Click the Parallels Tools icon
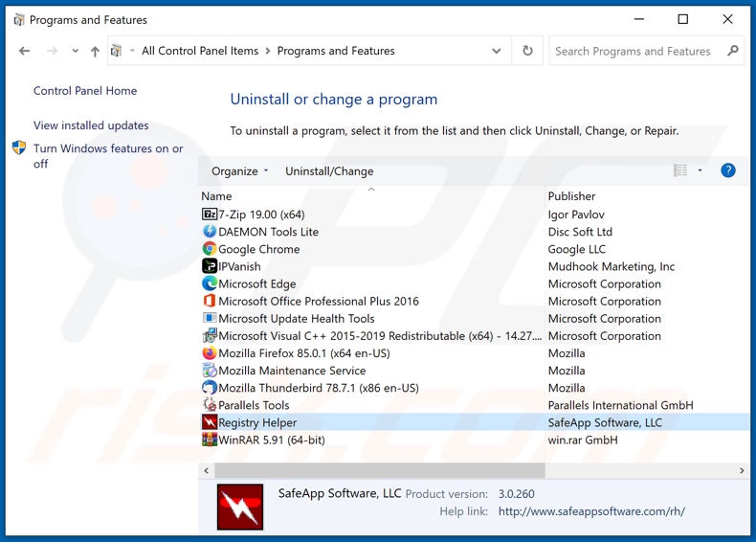 (x=210, y=405)
